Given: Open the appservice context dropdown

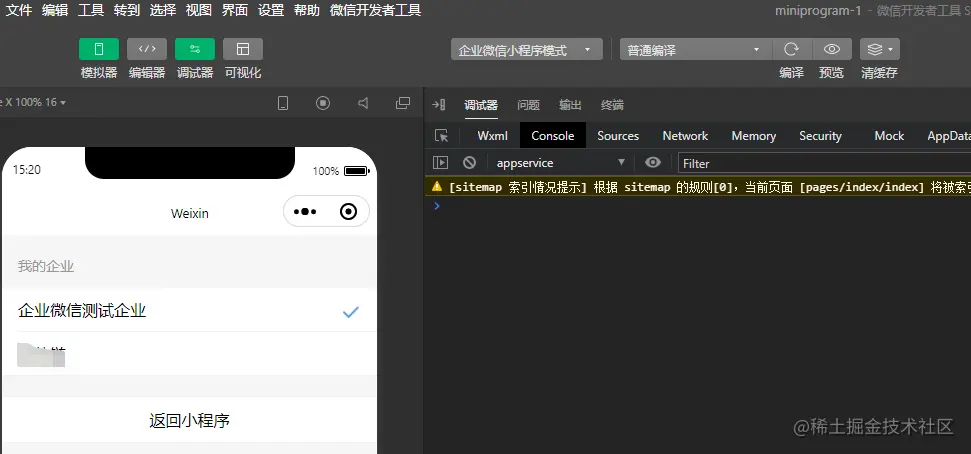Looking at the screenshot, I should [x=561, y=163].
